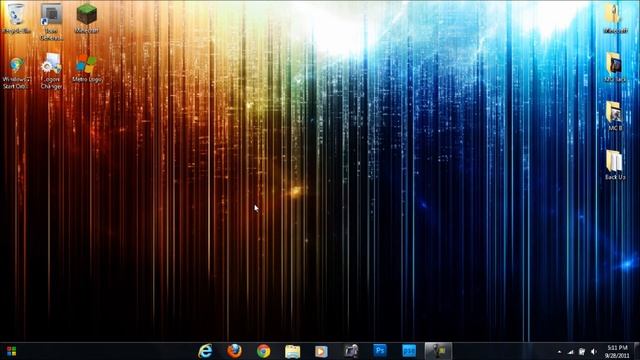Launch Firefox from the taskbar

point(234,351)
